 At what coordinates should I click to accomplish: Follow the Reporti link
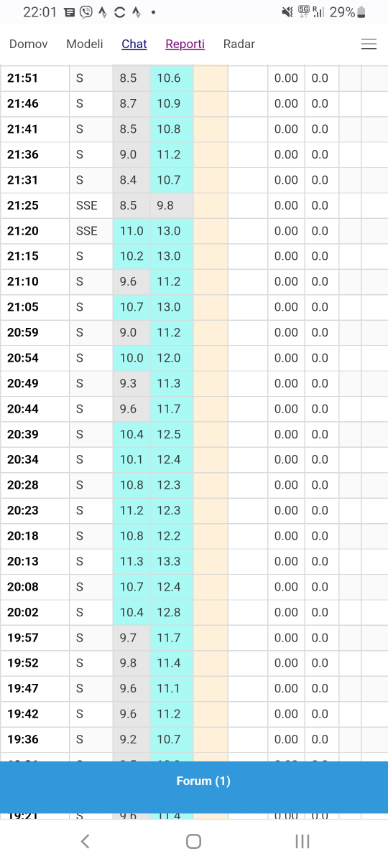[185, 44]
